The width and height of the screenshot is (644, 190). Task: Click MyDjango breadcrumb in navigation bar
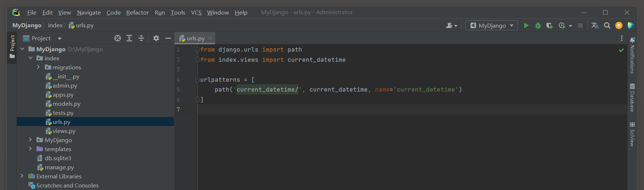[x=27, y=25]
